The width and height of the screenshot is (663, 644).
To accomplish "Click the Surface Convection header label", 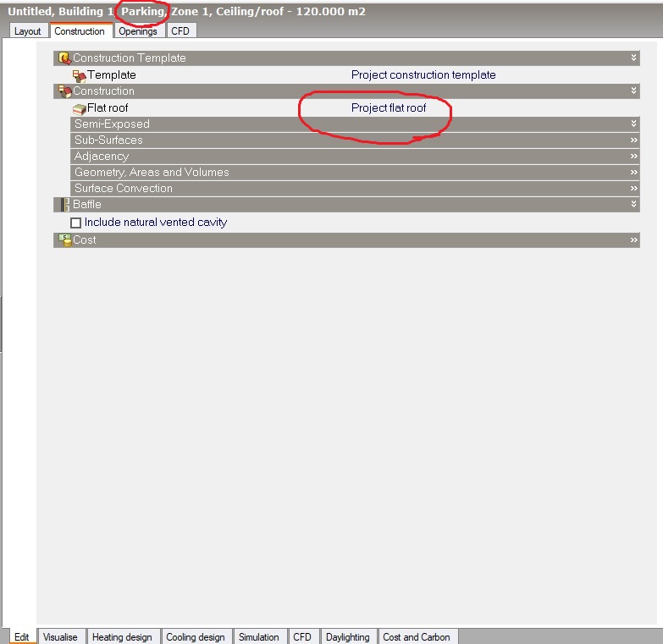I will (124, 188).
